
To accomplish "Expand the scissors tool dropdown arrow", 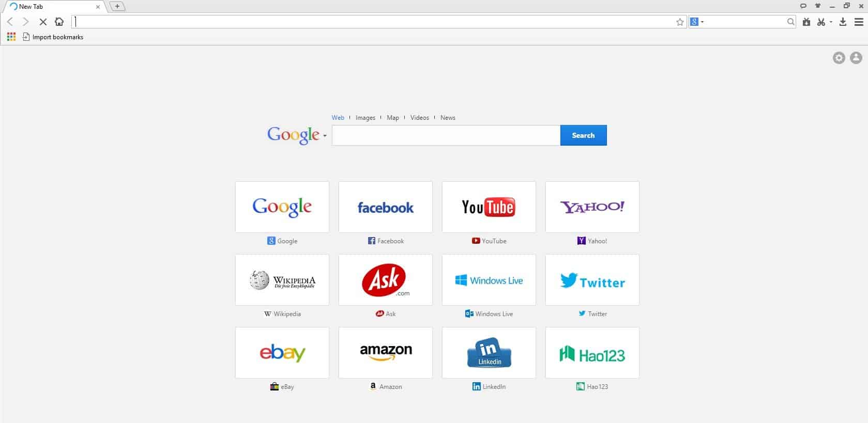I will (x=831, y=22).
